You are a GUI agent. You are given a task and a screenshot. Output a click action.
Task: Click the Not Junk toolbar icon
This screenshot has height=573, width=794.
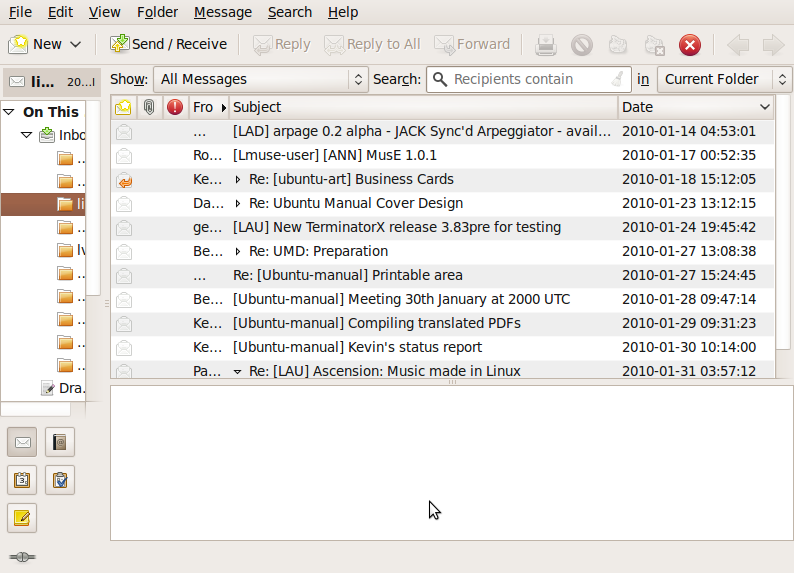point(619,45)
